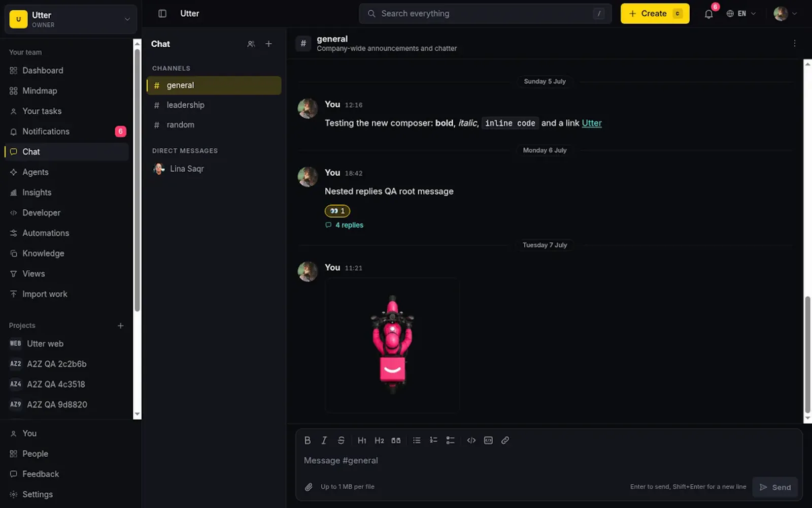
Task: Open the general channel more options menu
Action: 794,44
